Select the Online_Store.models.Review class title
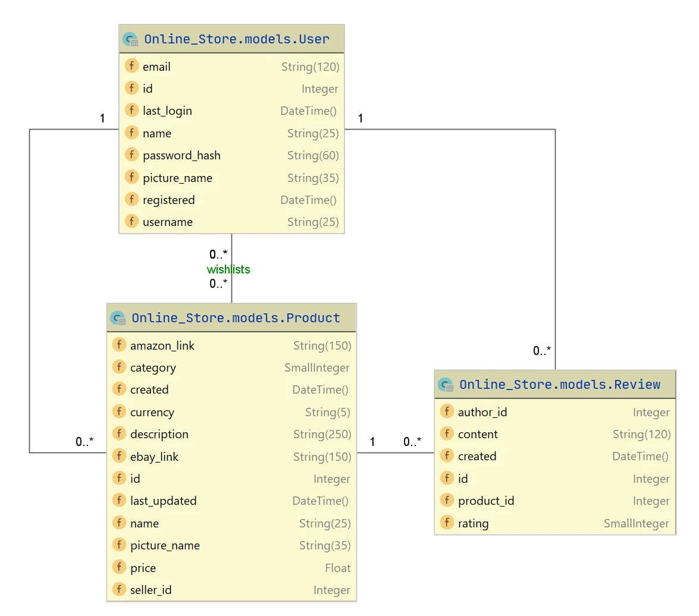Screen dimensions: 699x616 tap(559, 385)
